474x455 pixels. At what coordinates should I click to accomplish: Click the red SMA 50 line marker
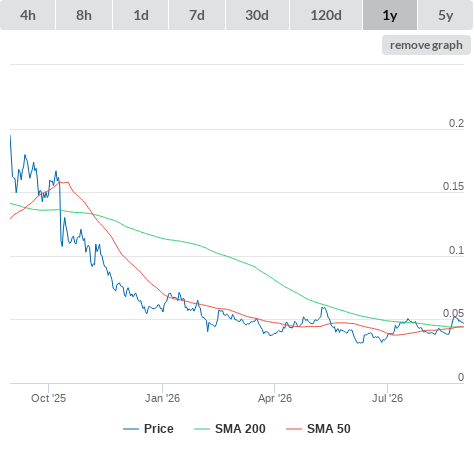point(294,429)
